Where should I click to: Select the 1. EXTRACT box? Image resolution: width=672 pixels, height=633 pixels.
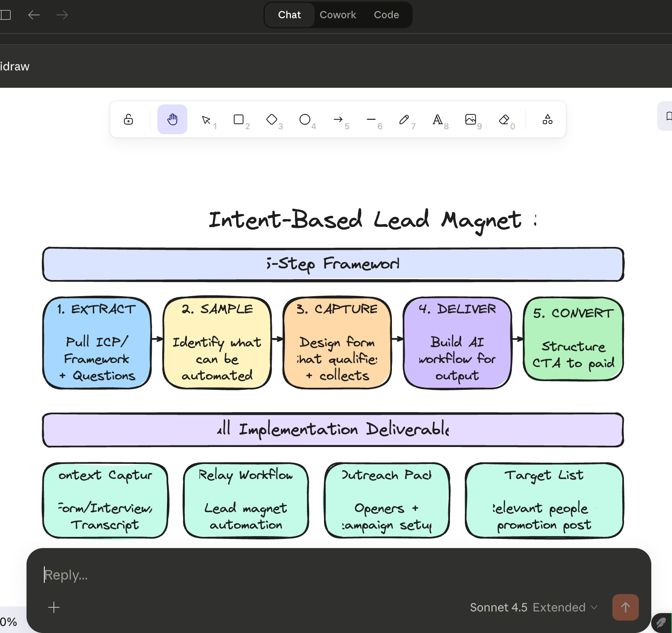pyautogui.click(x=97, y=343)
